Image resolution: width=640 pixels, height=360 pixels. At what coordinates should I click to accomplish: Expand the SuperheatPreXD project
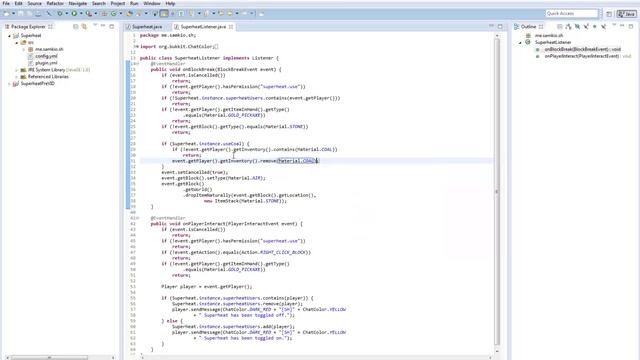(x=9, y=84)
